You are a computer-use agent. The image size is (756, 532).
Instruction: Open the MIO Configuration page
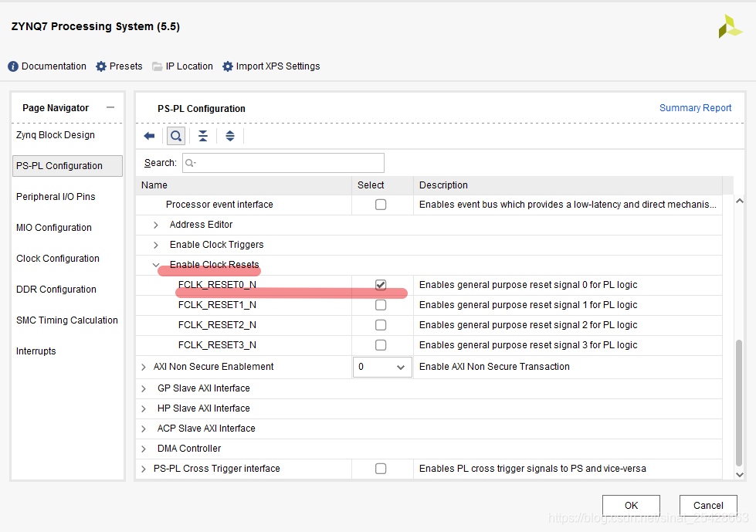pyautogui.click(x=54, y=228)
